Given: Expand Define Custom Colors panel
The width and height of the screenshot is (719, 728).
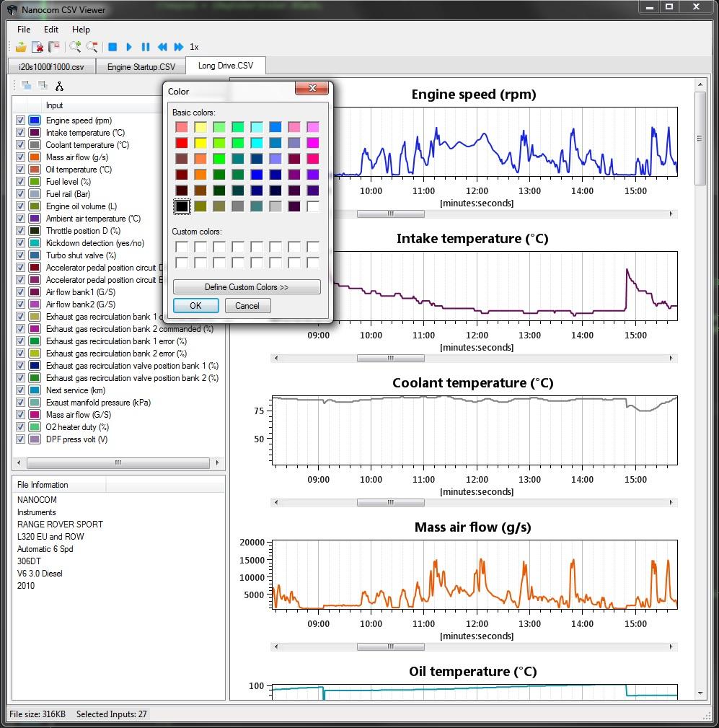Looking at the screenshot, I should pos(247,287).
